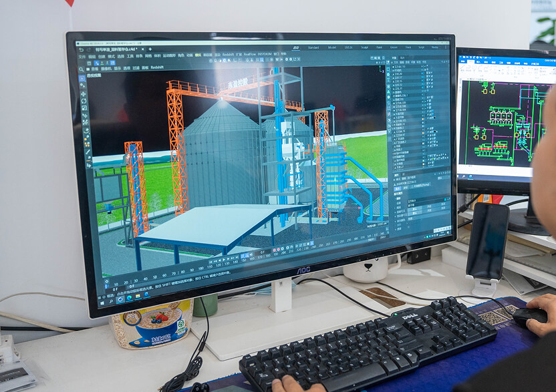The height and width of the screenshot is (392, 556).
Task: Open the 创建 menu
Action: pyautogui.click(x=102, y=57)
